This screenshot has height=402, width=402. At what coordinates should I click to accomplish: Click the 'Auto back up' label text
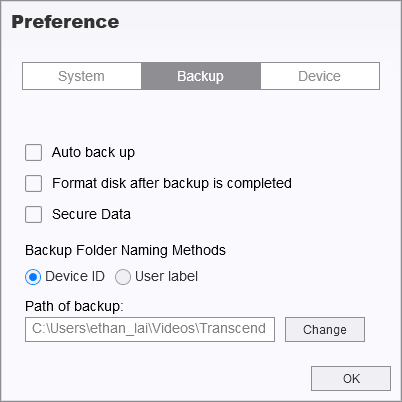tap(93, 153)
